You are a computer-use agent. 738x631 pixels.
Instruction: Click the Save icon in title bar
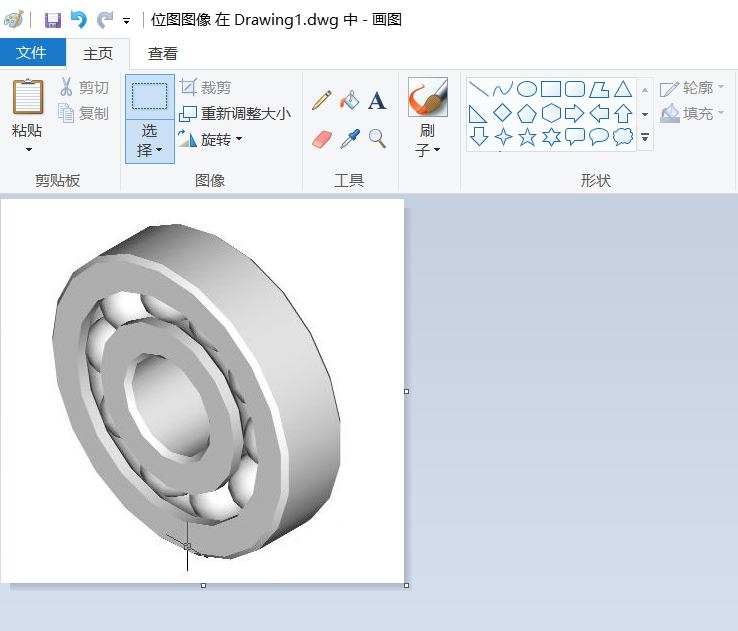[53, 20]
